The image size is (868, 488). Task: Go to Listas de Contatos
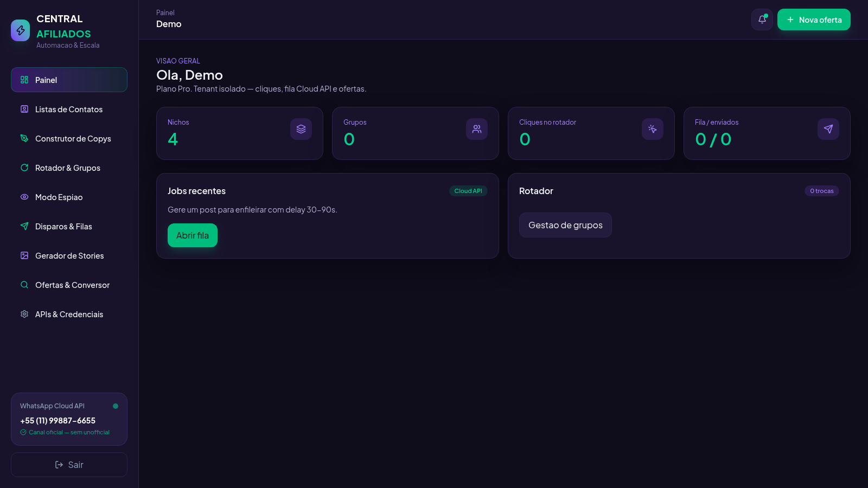point(69,109)
